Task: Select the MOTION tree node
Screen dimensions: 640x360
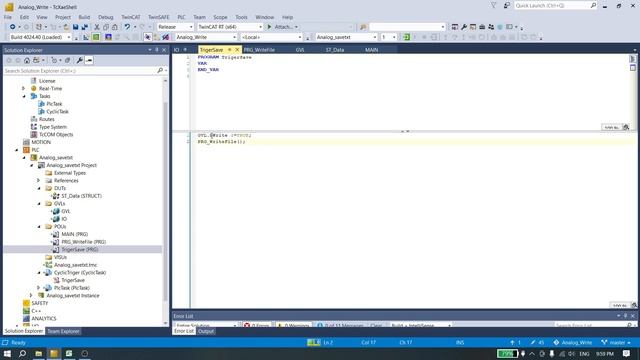Action: click(41, 142)
